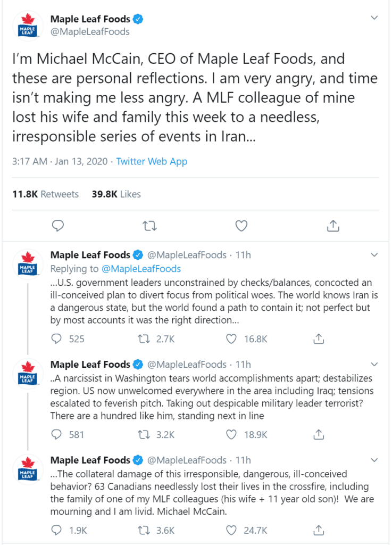
Task: Reply to the main Michael McCain tweet
Action: [57, 226]
